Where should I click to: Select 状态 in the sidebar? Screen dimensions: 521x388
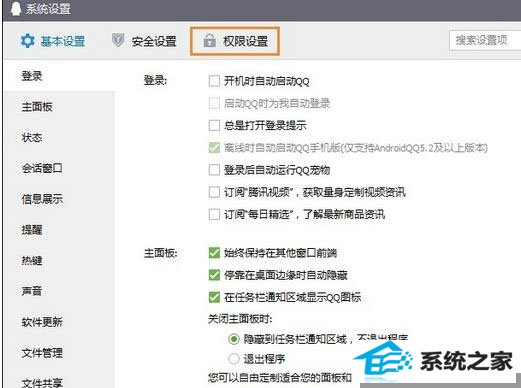click(32, 137)
